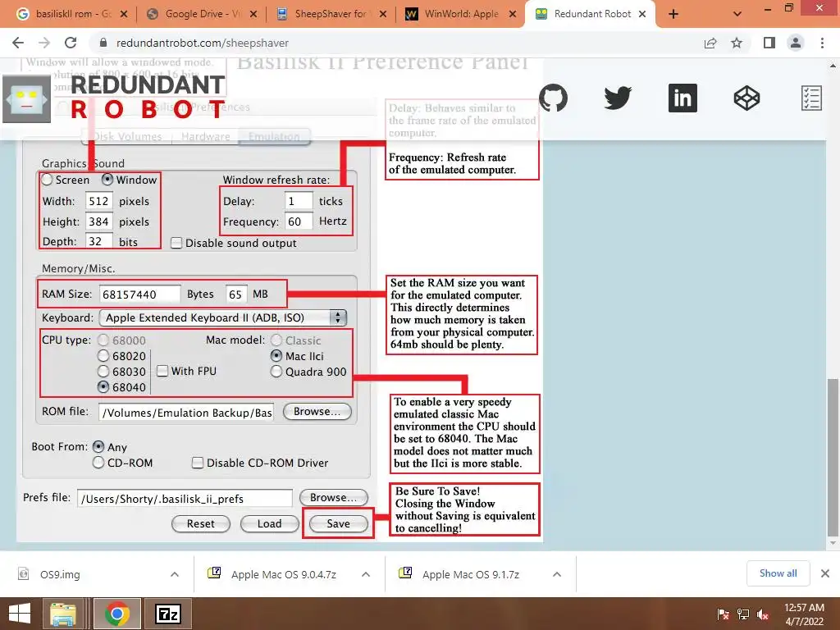Viewport: 840px width, 630px height.
Task: Open the Windows Start button
Action: coord(20,614)
